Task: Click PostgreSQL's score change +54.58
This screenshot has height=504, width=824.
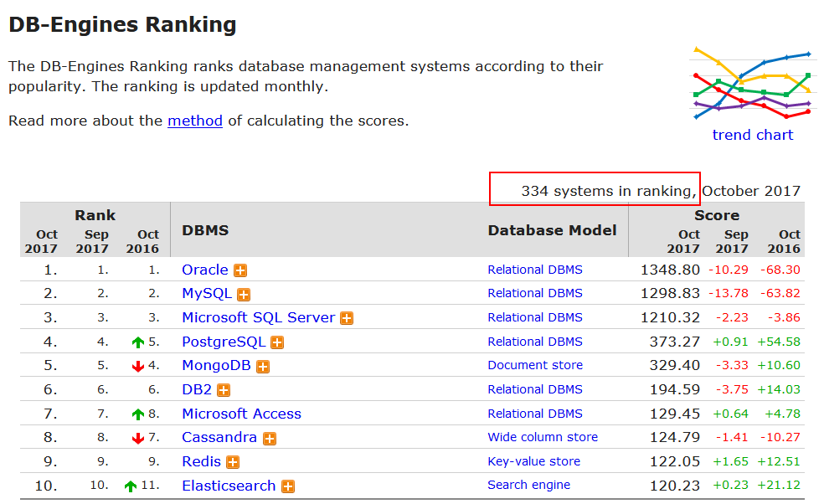Action: pos(779,342)
